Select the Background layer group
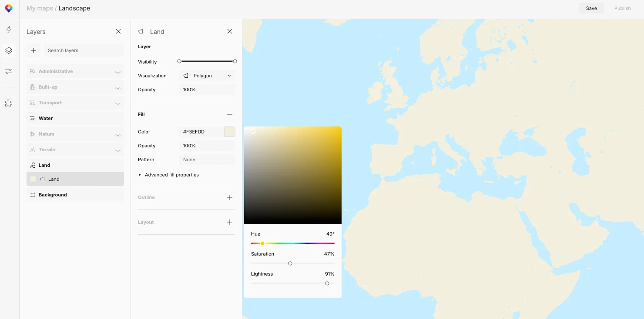 (75, 195)
